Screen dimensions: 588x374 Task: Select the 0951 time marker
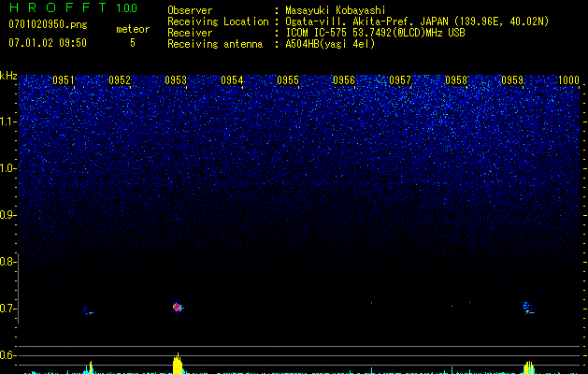(64, 81)
